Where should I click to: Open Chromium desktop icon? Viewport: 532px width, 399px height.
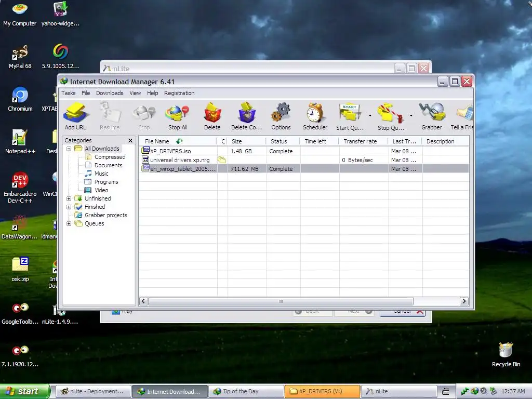20,99
